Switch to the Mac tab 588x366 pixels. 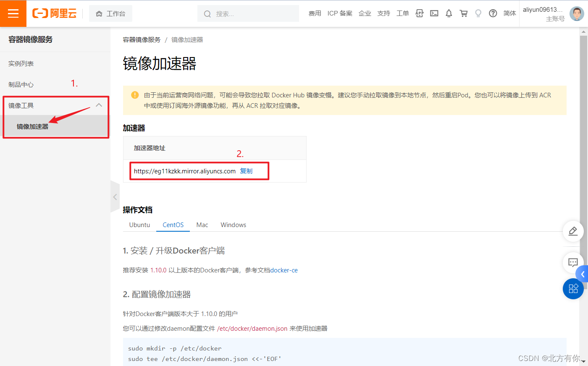202,225
